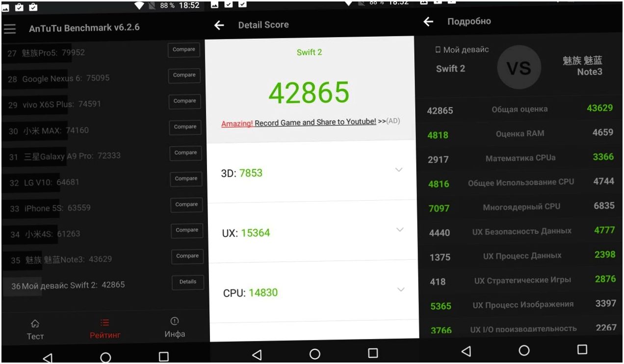Tap Android home button in ranking screen
The image size is (624, 364).
105,357
